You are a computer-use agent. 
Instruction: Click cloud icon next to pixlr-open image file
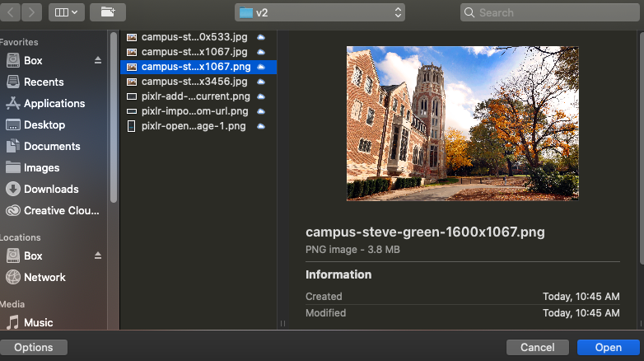pos(261,126)
